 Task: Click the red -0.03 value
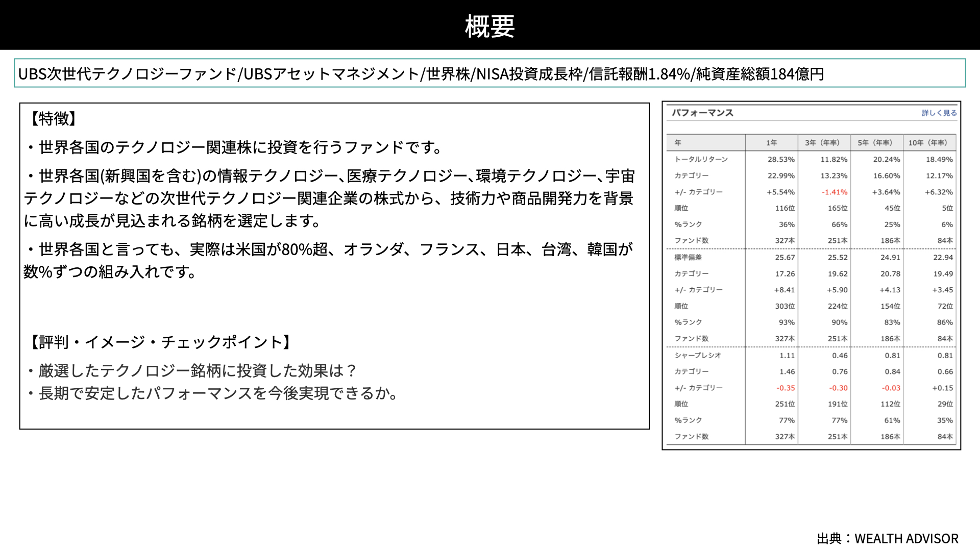tap(891, 388)
